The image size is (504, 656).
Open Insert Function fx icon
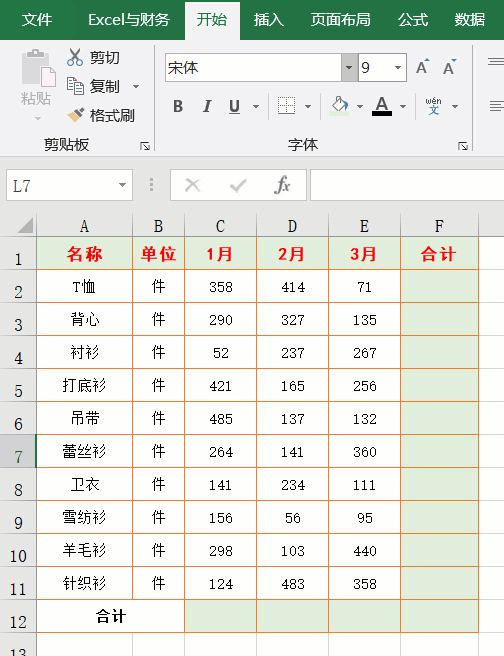(x=282, y=185)
